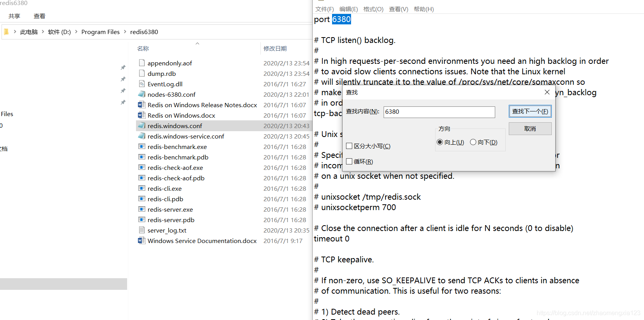Click the 'timeout 0' line in Notepad
Image resolution: width=644 pixels, height=320 pixels.
click(332, 239)
